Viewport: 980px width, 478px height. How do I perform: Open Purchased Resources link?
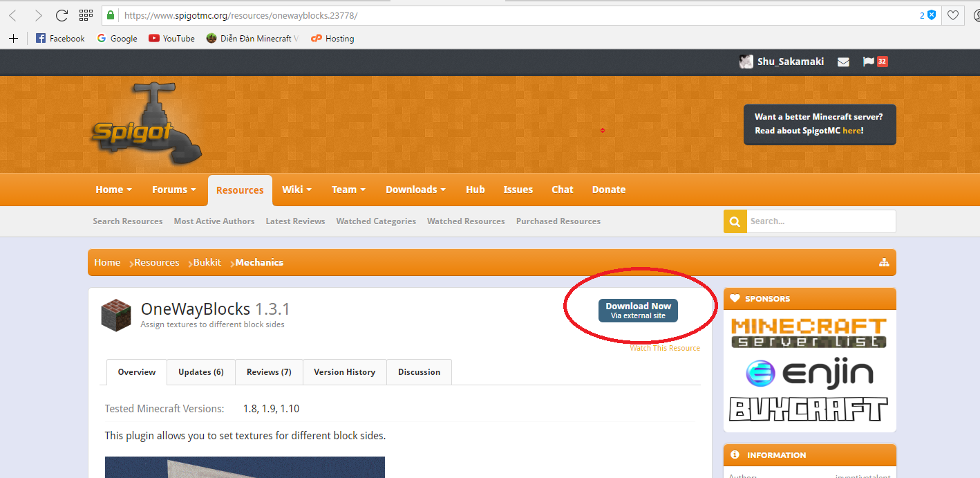(558, 221)
